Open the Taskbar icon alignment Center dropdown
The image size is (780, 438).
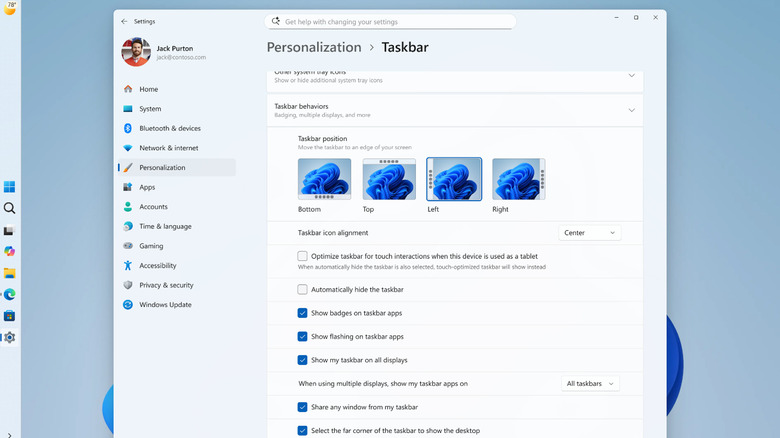coord(589,232)
